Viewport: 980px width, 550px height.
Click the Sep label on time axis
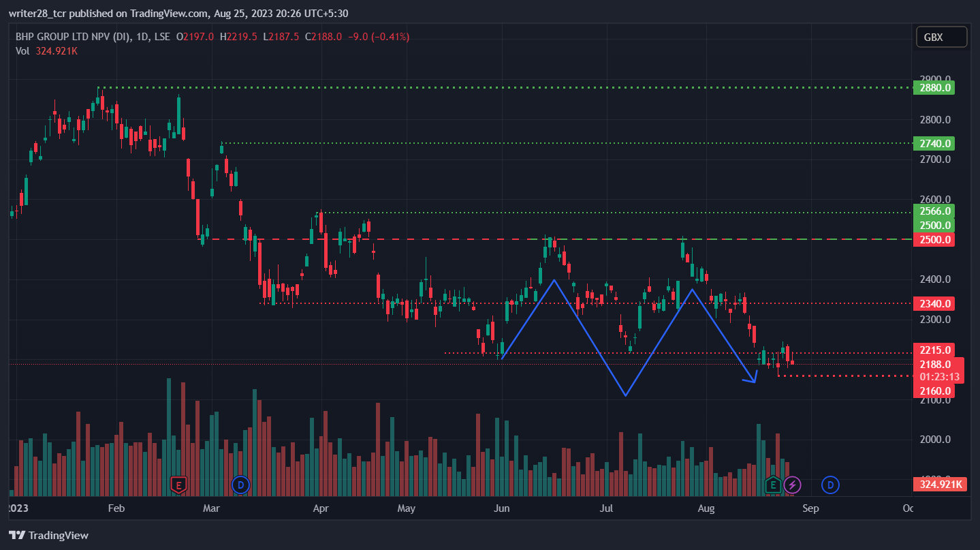coord(810,508)
